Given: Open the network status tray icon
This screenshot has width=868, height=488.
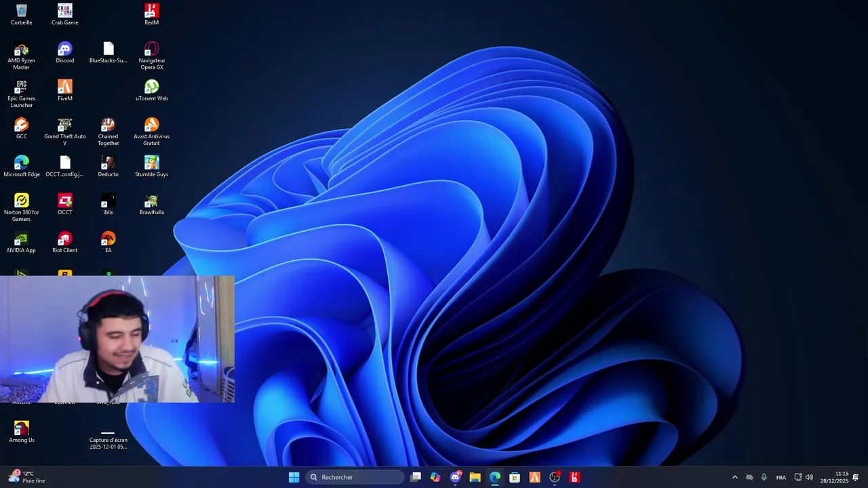Looking at the screenshot, I should tap(798, 477).
